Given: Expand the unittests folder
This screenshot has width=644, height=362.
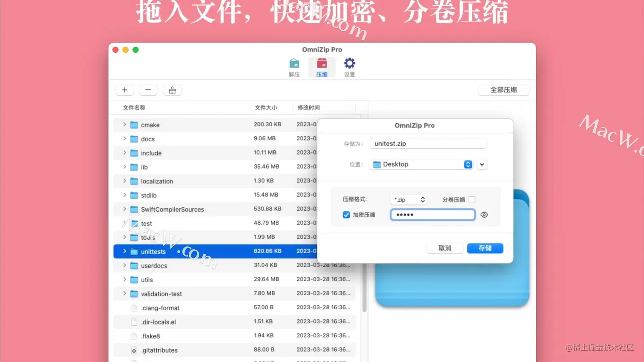Looking at the screenshot, I should [x=124, y=251].
